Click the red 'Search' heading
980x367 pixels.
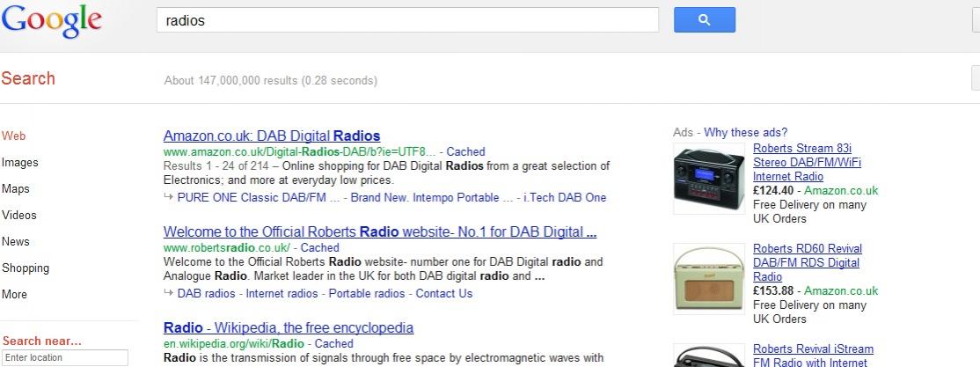28,79
